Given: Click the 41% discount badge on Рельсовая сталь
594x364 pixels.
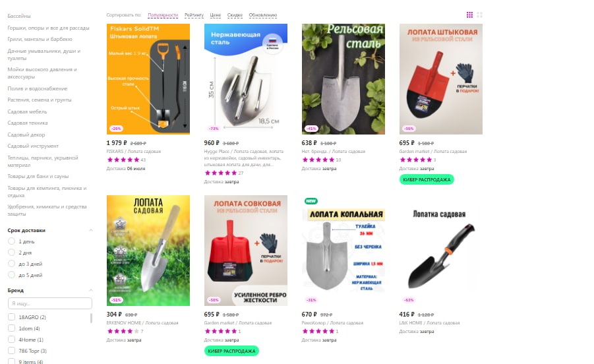Looking at the screenshot, I should (311, 129).
